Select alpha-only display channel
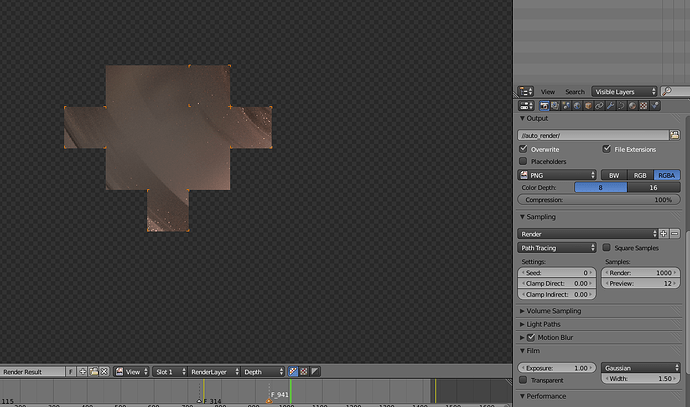 coord(315,372)
